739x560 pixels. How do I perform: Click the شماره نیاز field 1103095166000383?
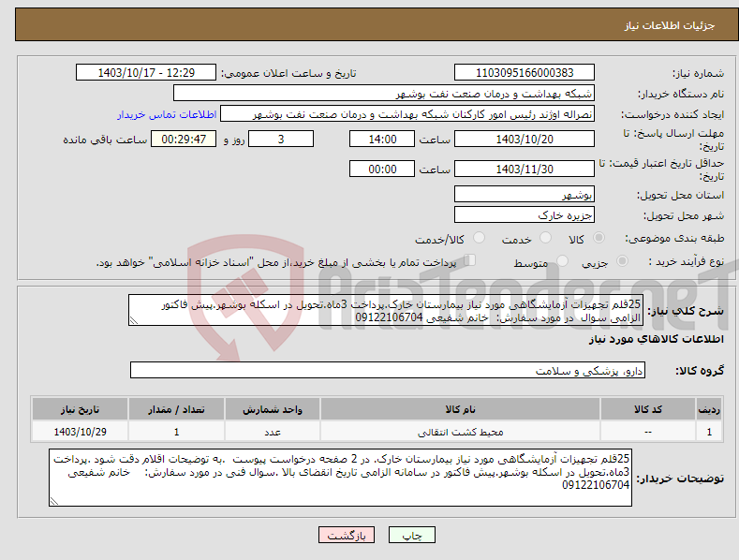525,73
